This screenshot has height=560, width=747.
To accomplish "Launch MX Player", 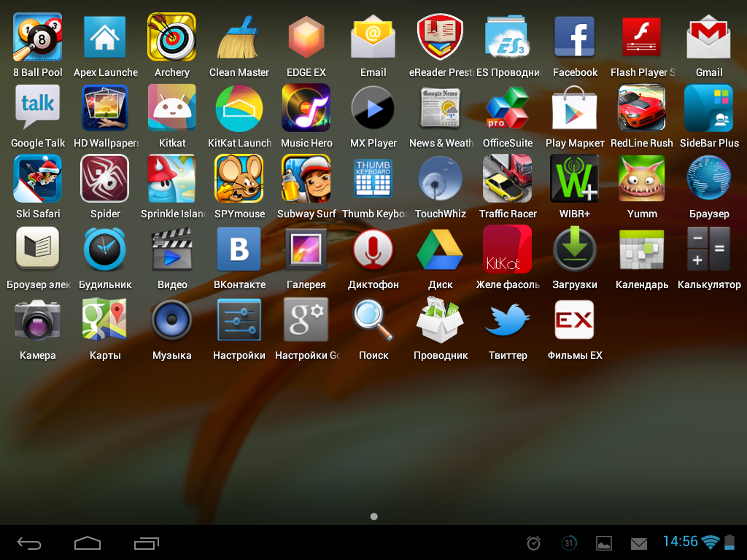I will click(x=373, y=108).
